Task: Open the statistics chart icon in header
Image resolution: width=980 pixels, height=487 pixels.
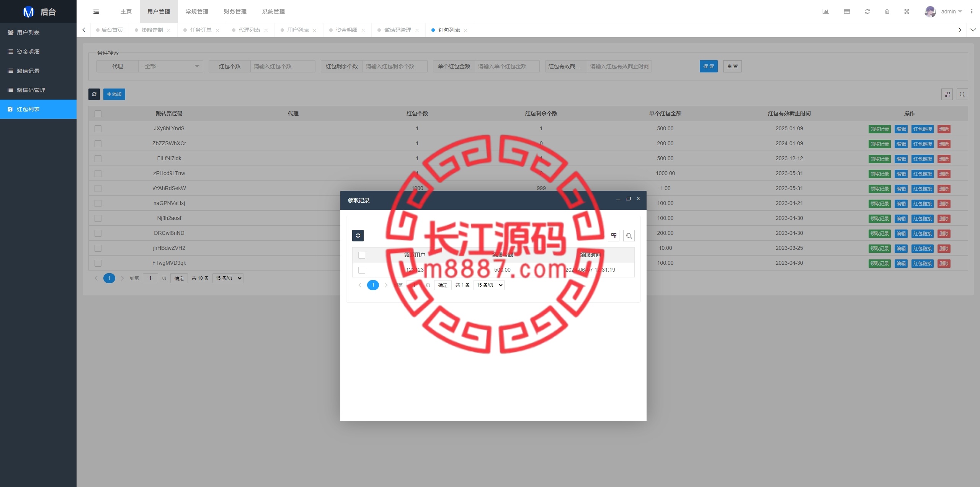Action: [x=825, y=11]
